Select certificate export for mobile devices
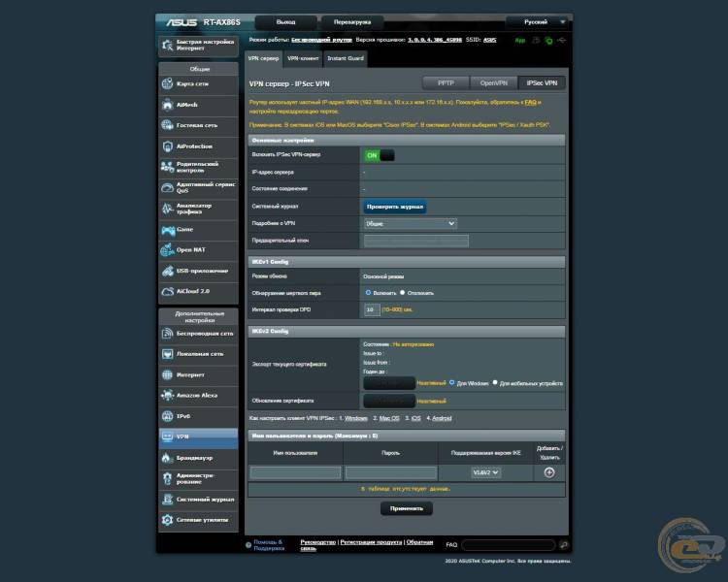This screenshot has height=582, width=728. coord(495,383)
